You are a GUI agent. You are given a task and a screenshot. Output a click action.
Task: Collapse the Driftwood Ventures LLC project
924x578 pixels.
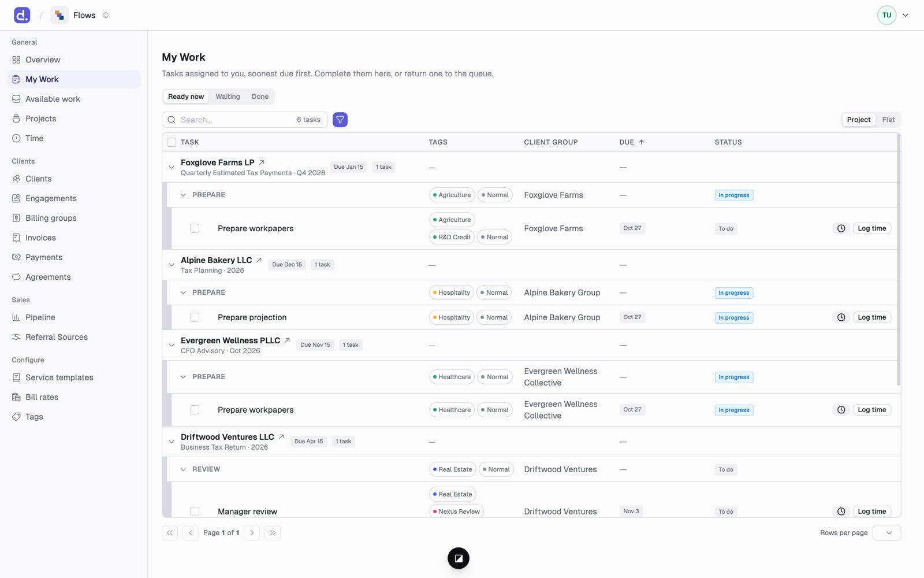coord(172,442)
